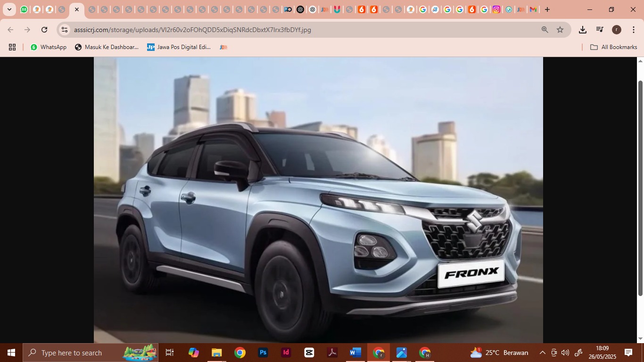The height and width of the screenshot is (362, 644).
Task: Expand hidden system tray icons chevron
Action: [543, 353]
